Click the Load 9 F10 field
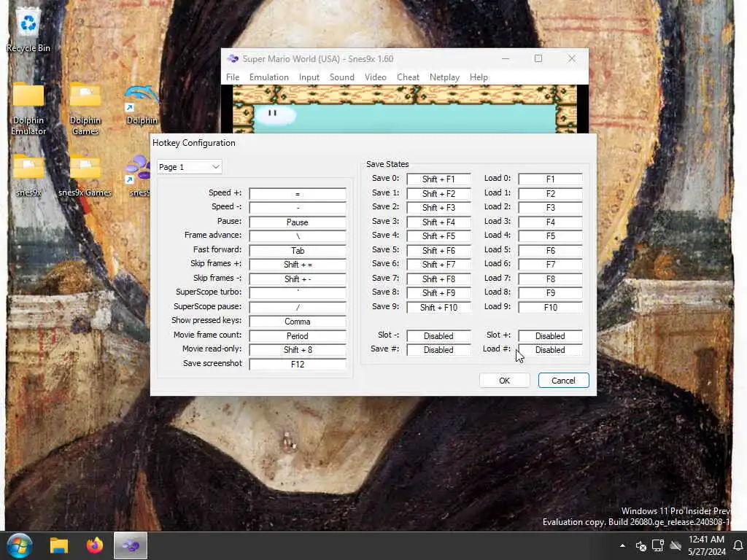 [550, 308]
